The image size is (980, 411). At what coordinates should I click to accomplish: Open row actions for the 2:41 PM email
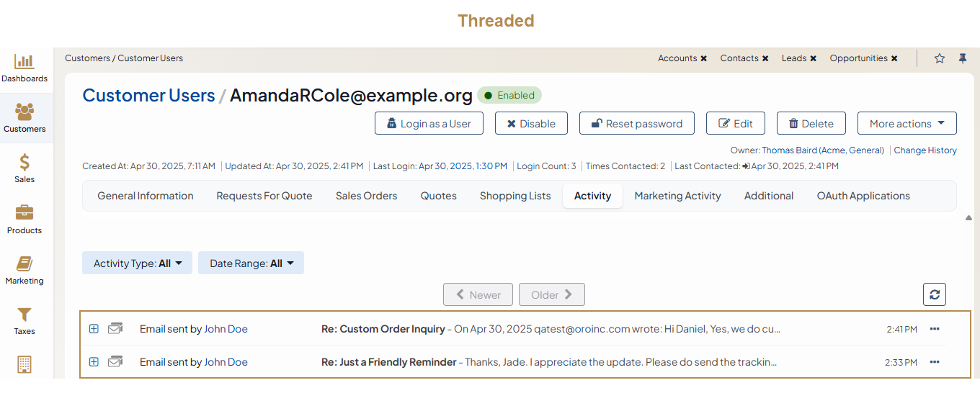[x=935, y=329]
